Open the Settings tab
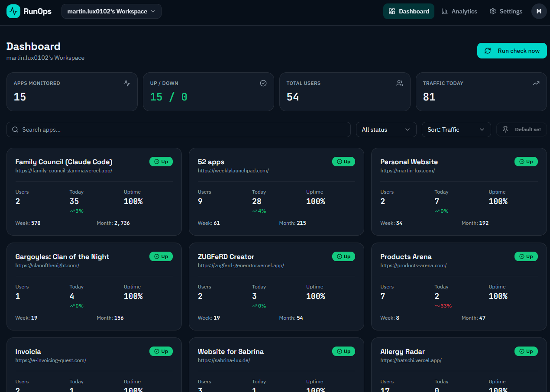 tap(506, 11)
